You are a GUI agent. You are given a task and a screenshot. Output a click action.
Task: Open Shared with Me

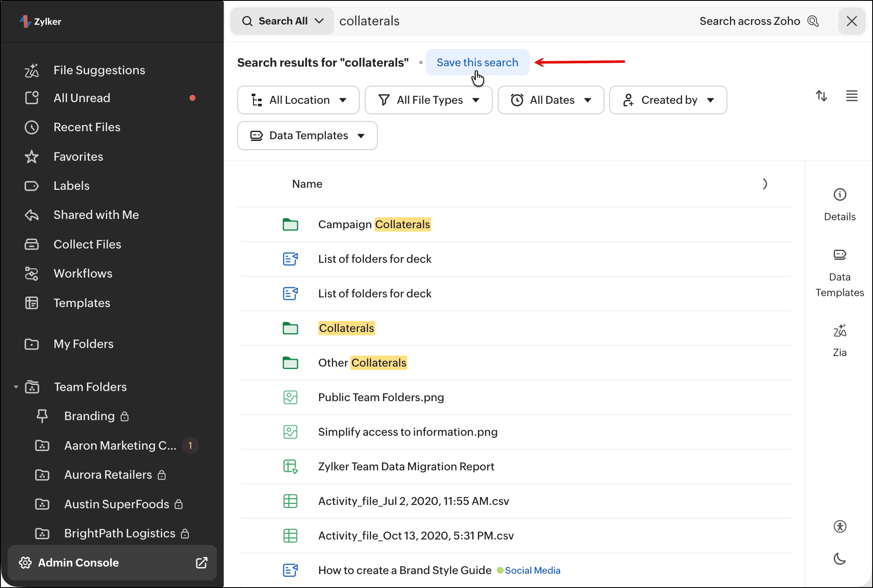(96, 215)
